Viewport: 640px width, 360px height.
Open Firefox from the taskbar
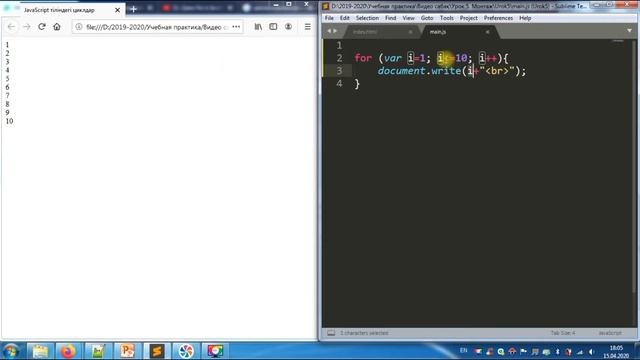(x=68, y=351)
